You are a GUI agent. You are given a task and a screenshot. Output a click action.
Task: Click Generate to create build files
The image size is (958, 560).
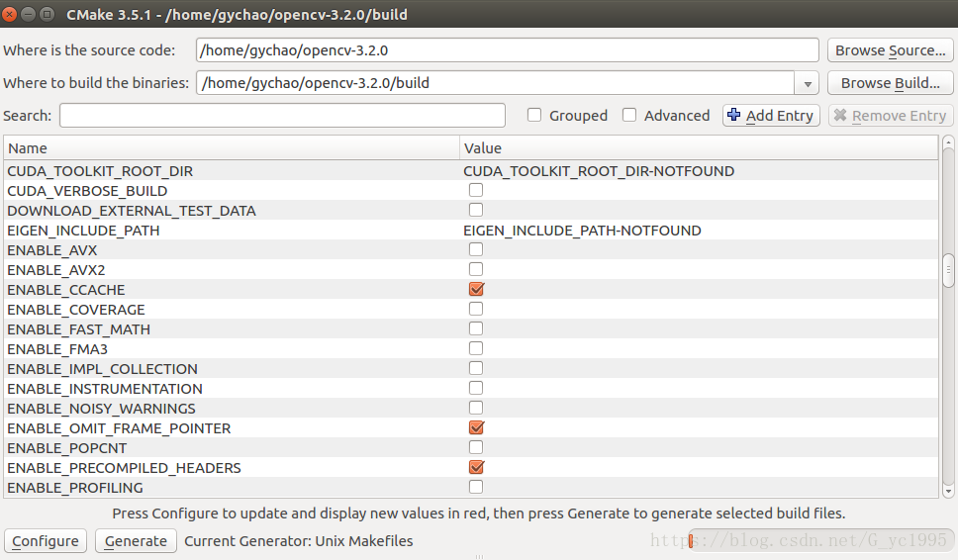[136, 541]
